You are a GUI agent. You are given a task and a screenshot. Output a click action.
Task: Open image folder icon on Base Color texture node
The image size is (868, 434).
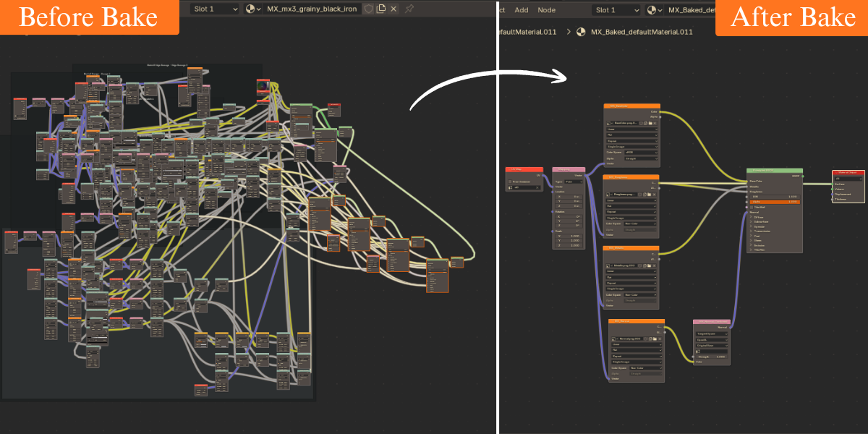650,123
